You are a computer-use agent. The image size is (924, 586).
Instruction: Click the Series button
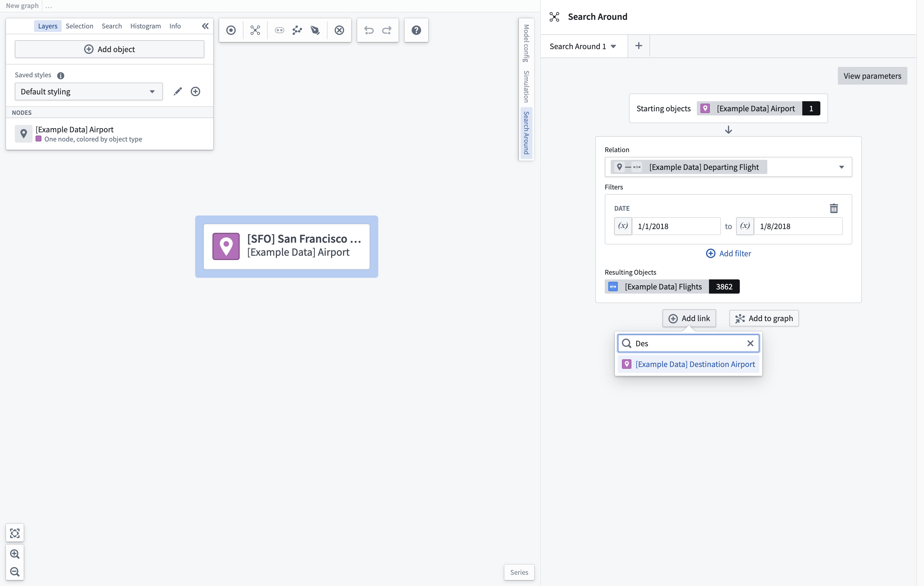click(519, 572)
